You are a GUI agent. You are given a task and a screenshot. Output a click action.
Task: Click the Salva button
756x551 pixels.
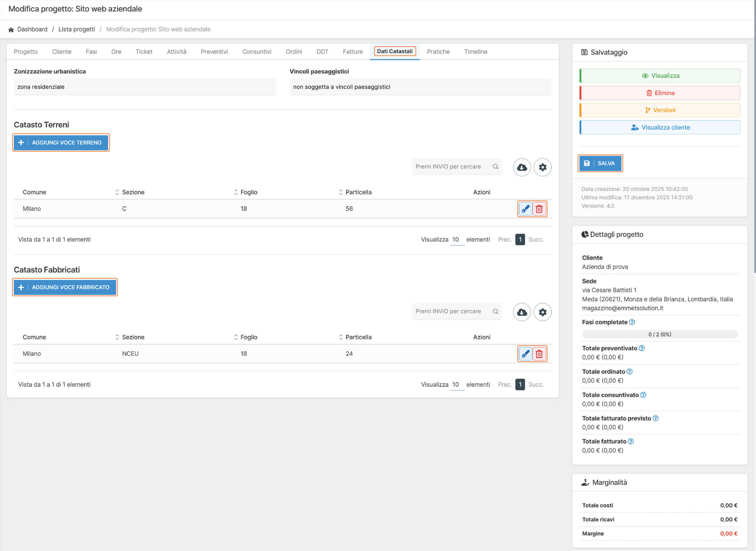[600, 163]
